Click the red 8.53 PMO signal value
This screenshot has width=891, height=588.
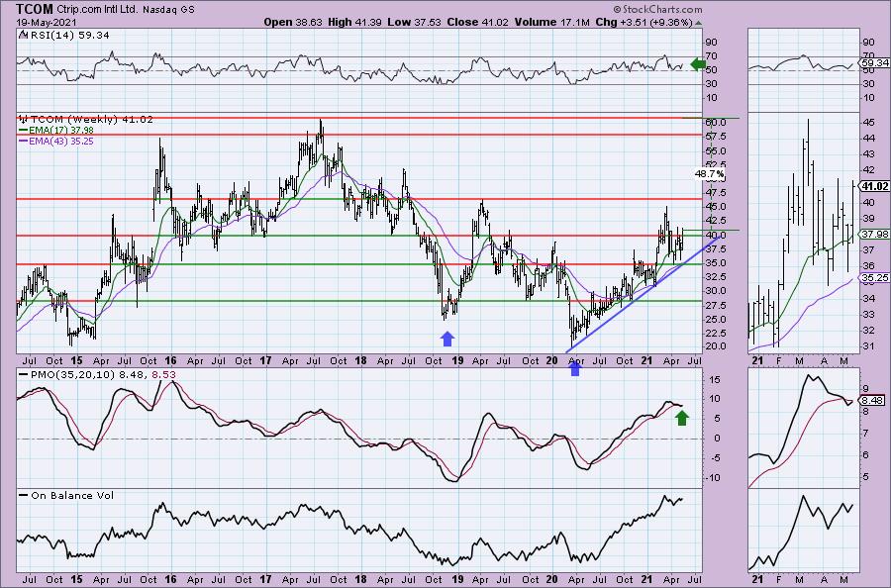[x=164, y=375]
